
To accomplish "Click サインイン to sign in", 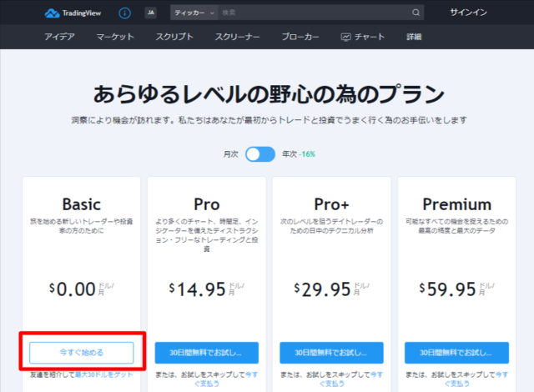I will click(468, 13).
